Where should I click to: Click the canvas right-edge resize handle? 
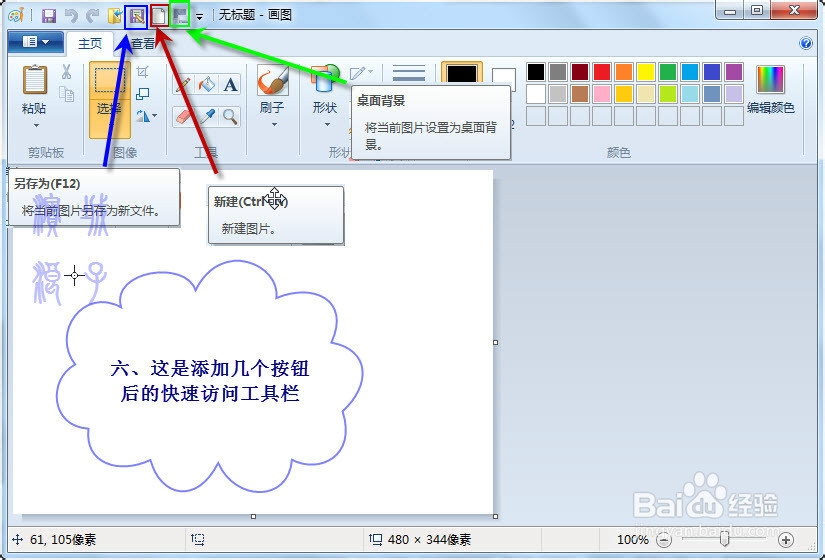point(496,343)
